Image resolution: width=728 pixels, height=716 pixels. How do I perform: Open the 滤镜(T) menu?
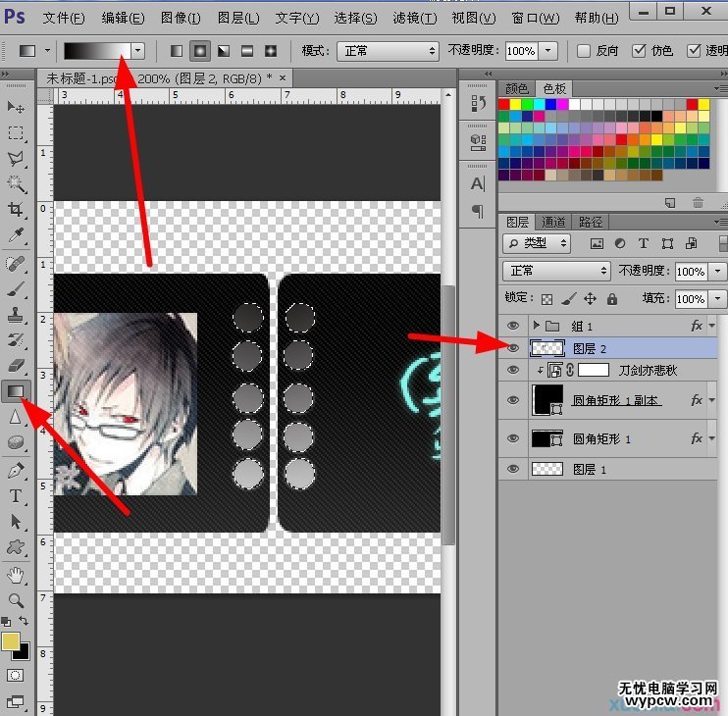[x=415, y=18]
